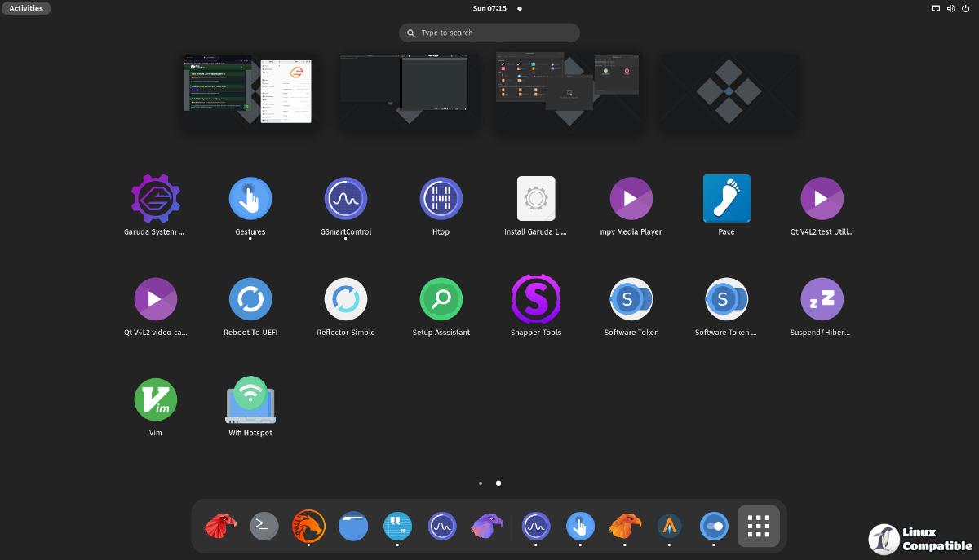Image resolution: width=979 pixels, height=560 pixels.
Task: Launch Setup Assistant
Action: click(x=441, y=299)
